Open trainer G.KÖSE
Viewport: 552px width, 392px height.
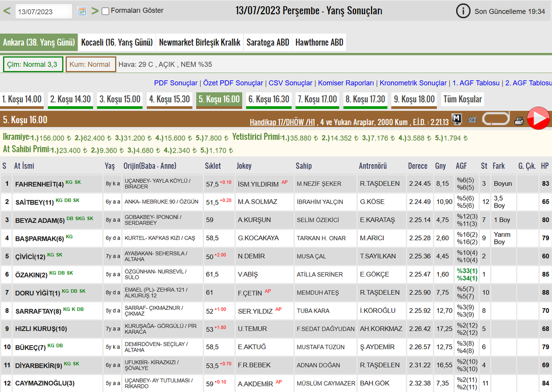click(372, 202)
